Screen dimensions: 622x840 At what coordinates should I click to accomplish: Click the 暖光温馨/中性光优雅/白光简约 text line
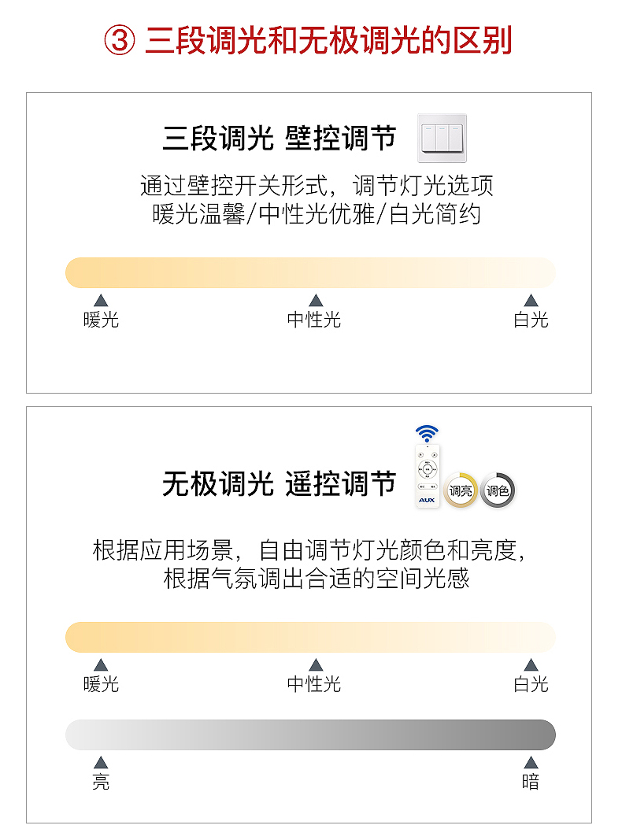point(317,214)
